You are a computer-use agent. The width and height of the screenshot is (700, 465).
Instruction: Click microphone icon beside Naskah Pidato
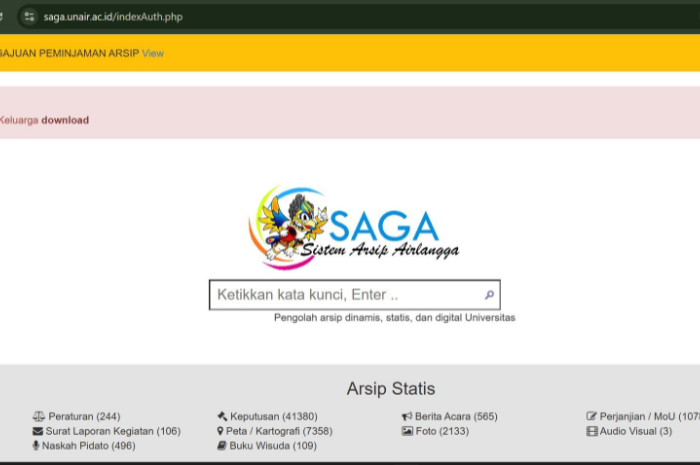pyautogui.click(x=36, y=445)
